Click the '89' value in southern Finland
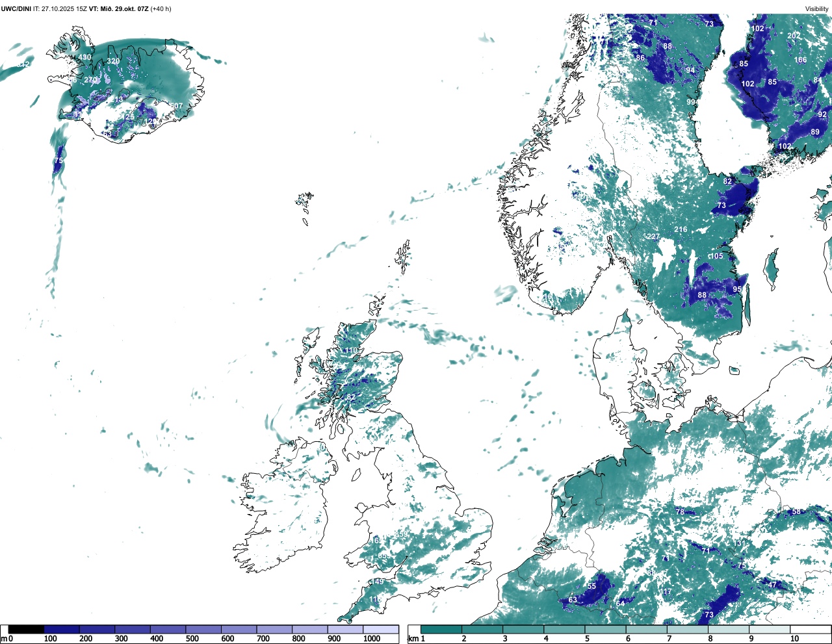 [x=815, y=132]
